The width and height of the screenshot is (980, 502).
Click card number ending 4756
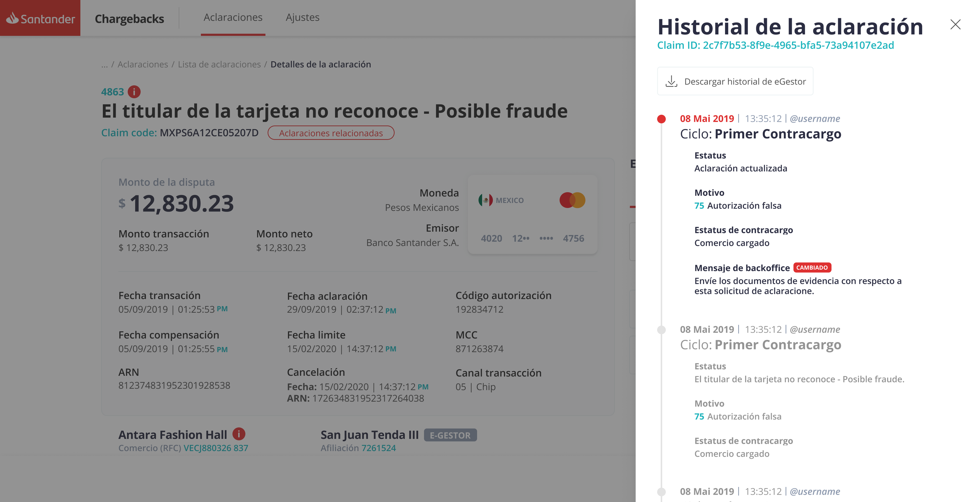pos(573,238)
